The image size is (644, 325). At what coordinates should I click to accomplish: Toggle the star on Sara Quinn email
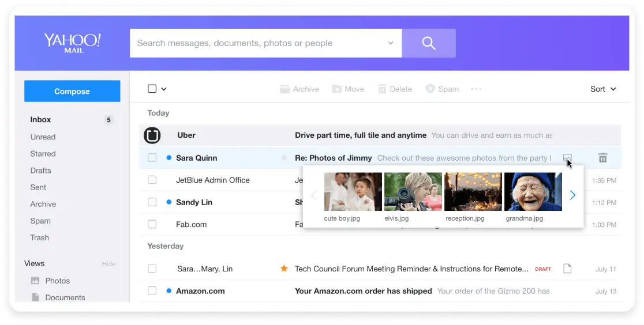point(284,157)
